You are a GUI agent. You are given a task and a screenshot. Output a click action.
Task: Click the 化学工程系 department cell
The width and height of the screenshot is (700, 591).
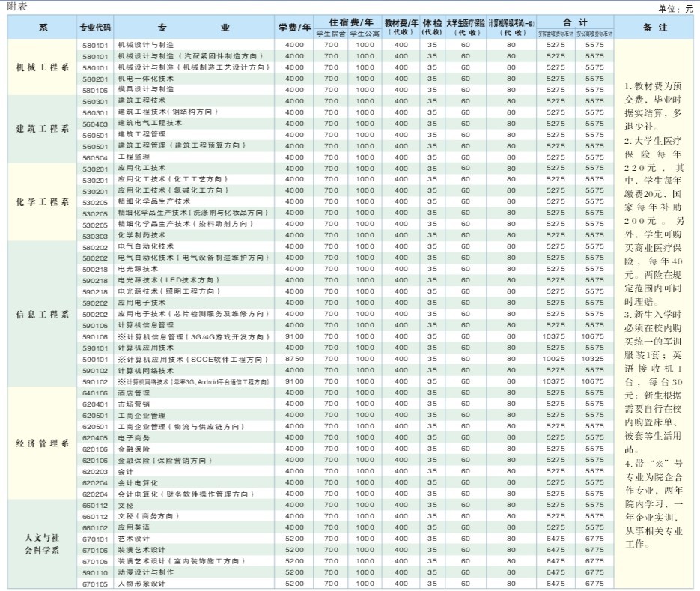tap(43, 202)
